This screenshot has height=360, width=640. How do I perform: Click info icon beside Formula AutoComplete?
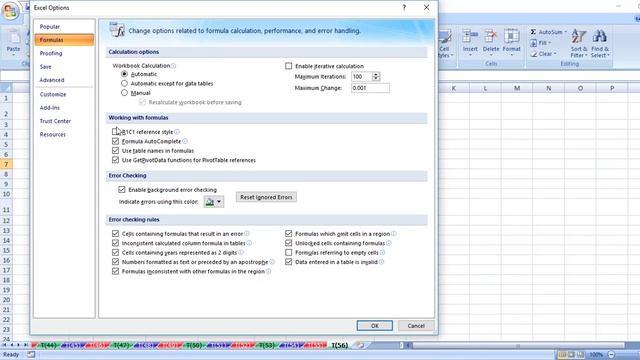pyautogui.click(x=185, y=141)
